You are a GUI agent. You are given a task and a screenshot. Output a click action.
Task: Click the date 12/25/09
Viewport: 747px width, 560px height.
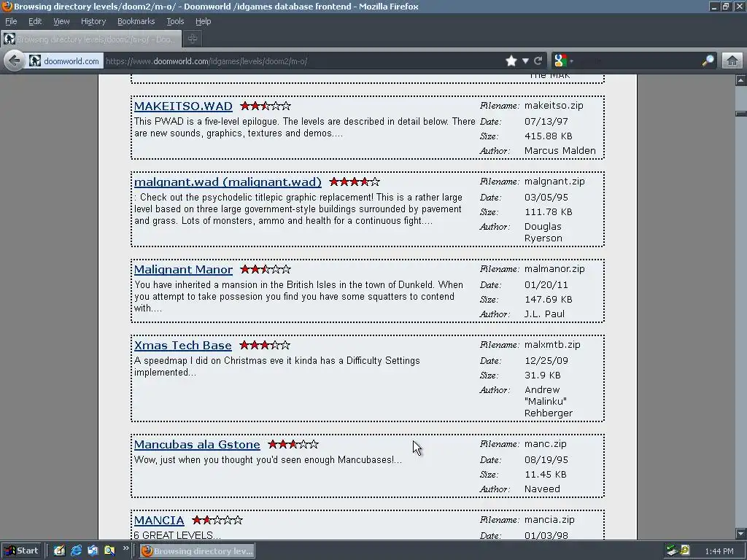[546, 360]
